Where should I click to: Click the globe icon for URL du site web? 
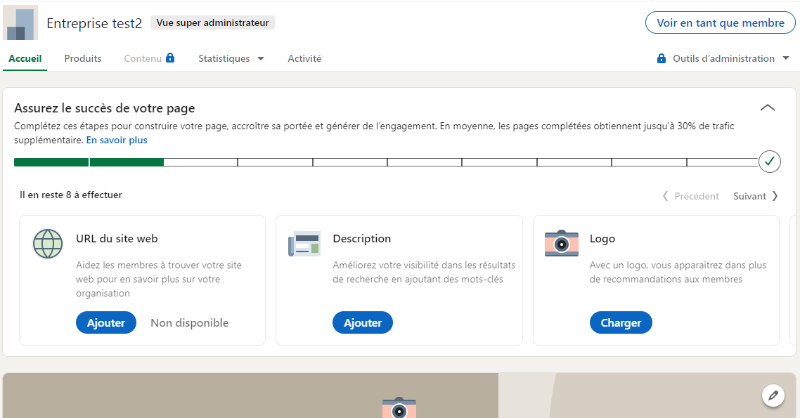(48, 243)
